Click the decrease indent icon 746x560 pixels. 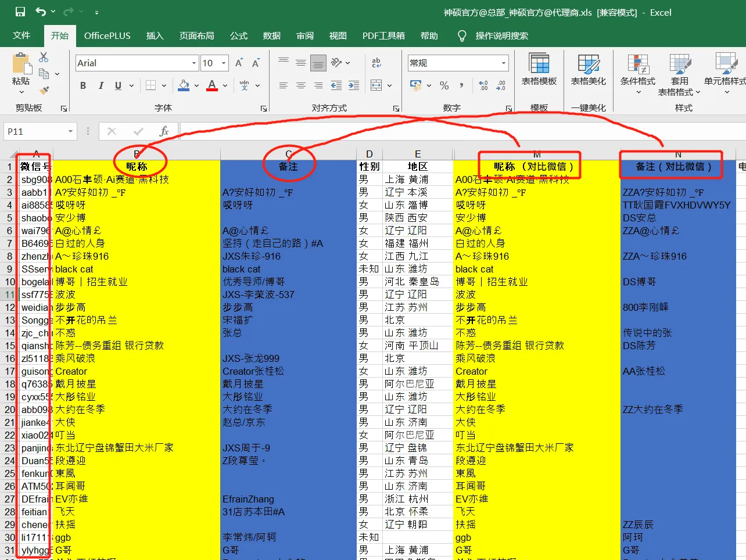click(336, 85)
